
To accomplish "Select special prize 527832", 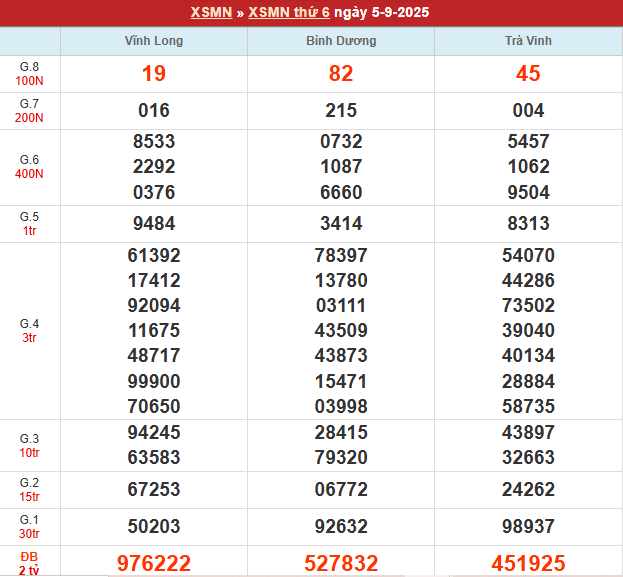I will 341,563.
